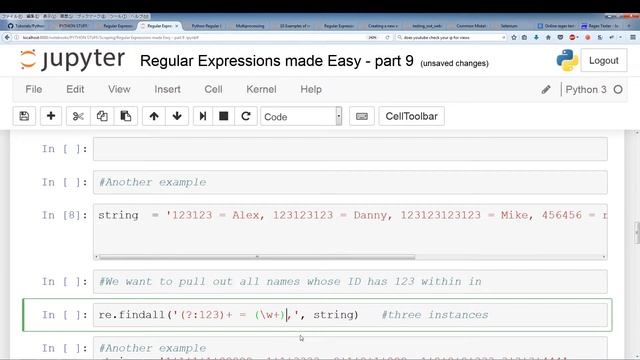640x360 pixels.
Task: Click scroll-right arrow of string cell scrollbar
Action: [x=604, y=257]
